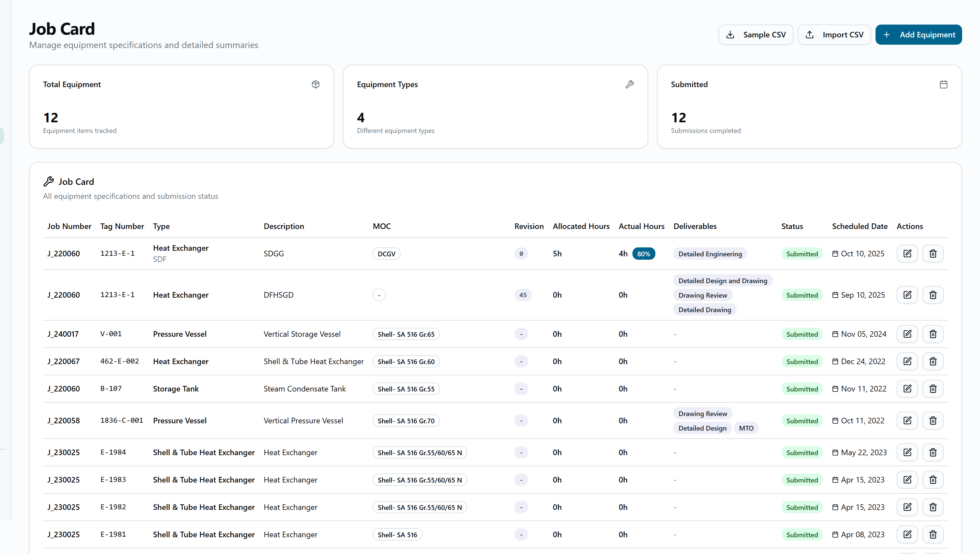Click the Scheduled Date column header
The image size is (980, 554).
[859, 226]
